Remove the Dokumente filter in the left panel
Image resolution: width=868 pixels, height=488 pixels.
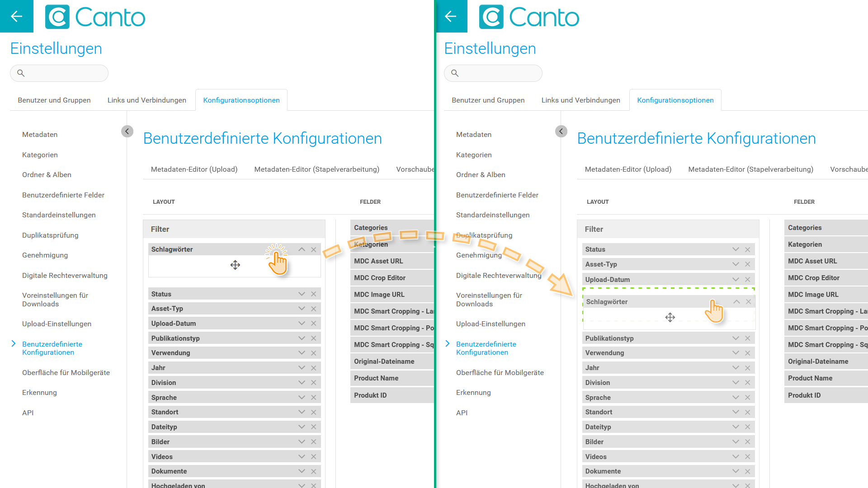point(314,471)
